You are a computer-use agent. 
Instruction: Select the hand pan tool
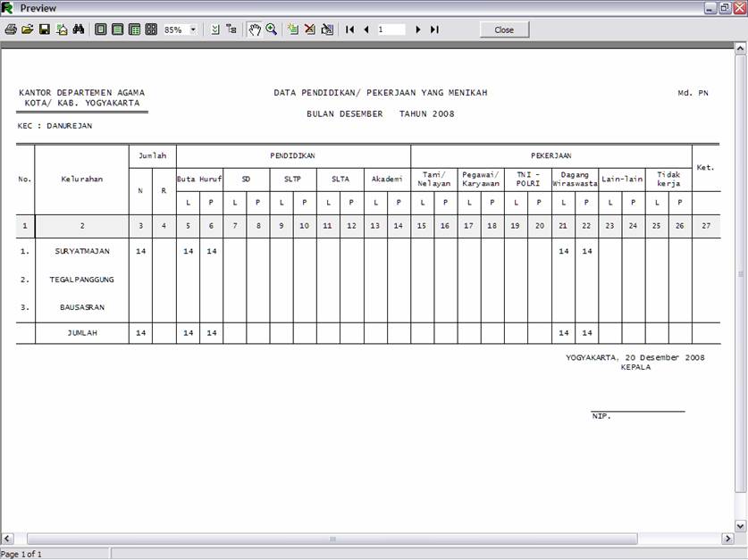coord(255,29)
